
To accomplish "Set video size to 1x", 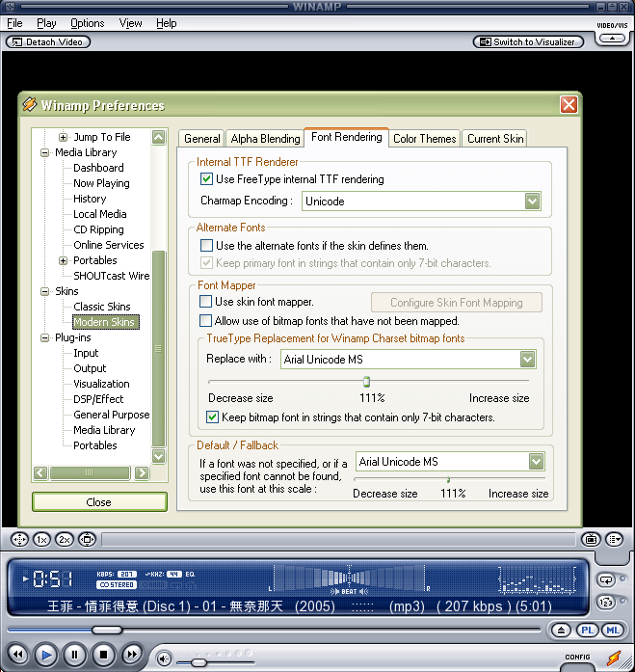I will (x=41, y=540).
